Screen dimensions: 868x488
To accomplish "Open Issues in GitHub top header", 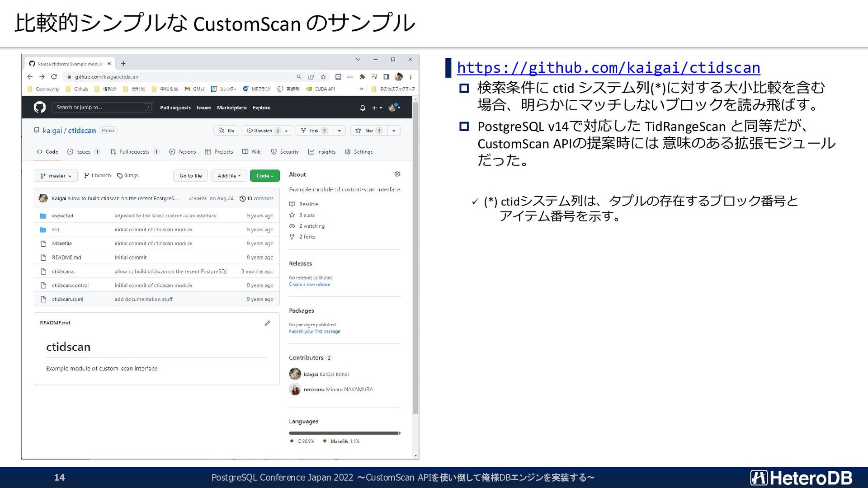I will point(204,108).
